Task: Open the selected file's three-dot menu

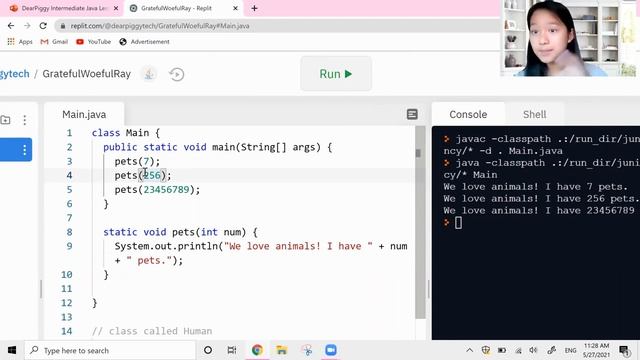Action: (25, 150)
